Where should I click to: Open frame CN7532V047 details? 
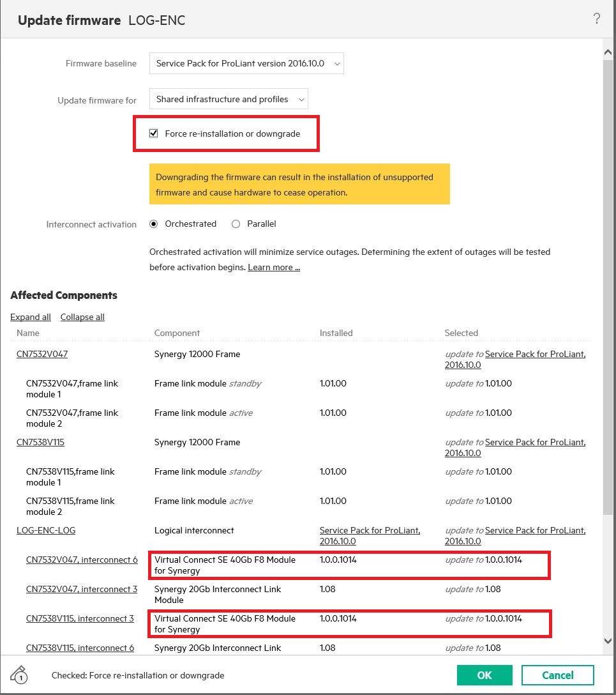41,354
